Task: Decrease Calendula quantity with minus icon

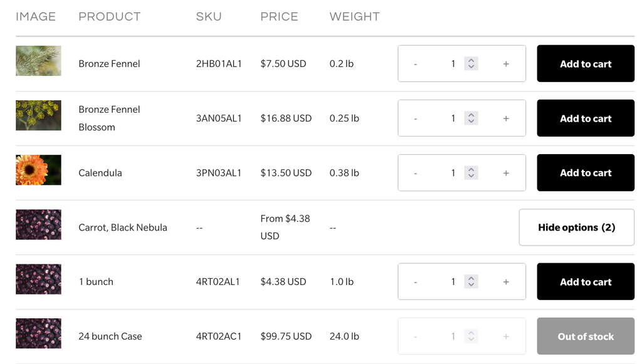Action: (x=416, y=173)
